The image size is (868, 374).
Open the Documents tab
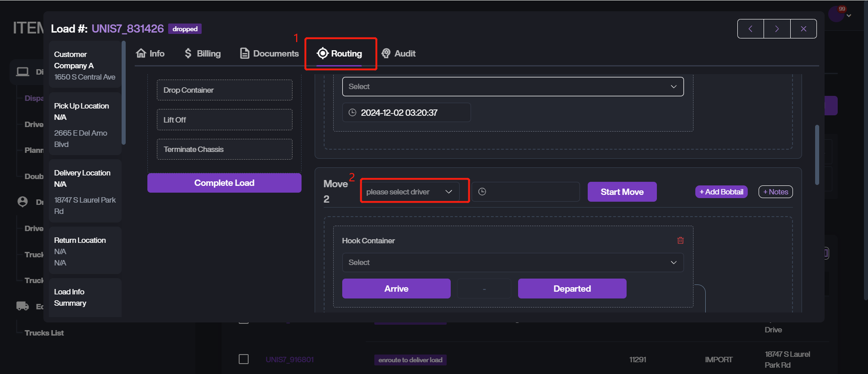click(269, 53)
